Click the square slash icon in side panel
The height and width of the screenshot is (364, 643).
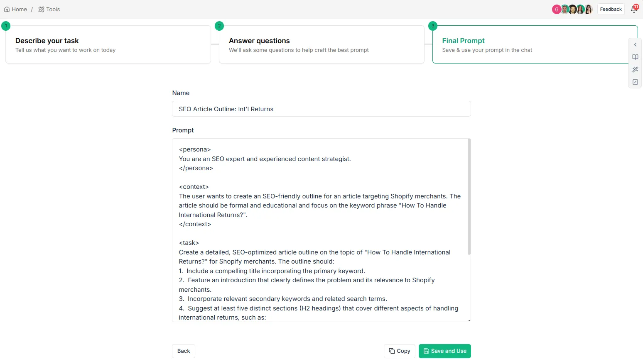click(635, 82)
